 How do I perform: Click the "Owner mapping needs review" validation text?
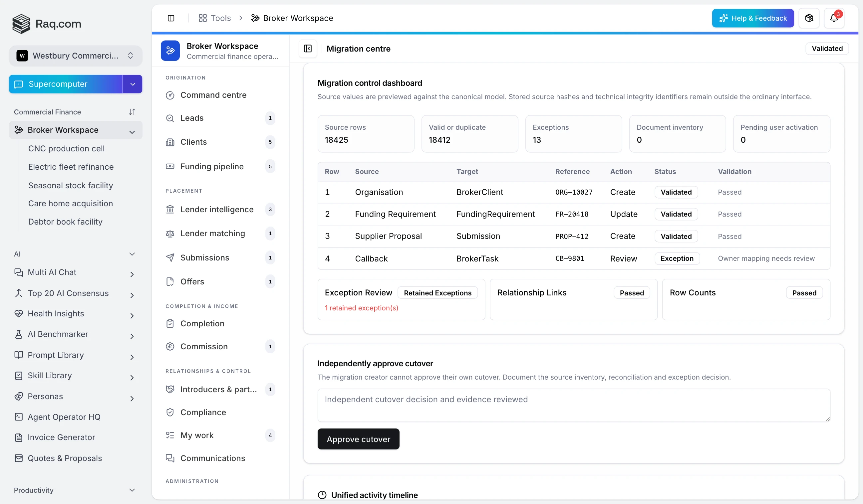[766, 259]
